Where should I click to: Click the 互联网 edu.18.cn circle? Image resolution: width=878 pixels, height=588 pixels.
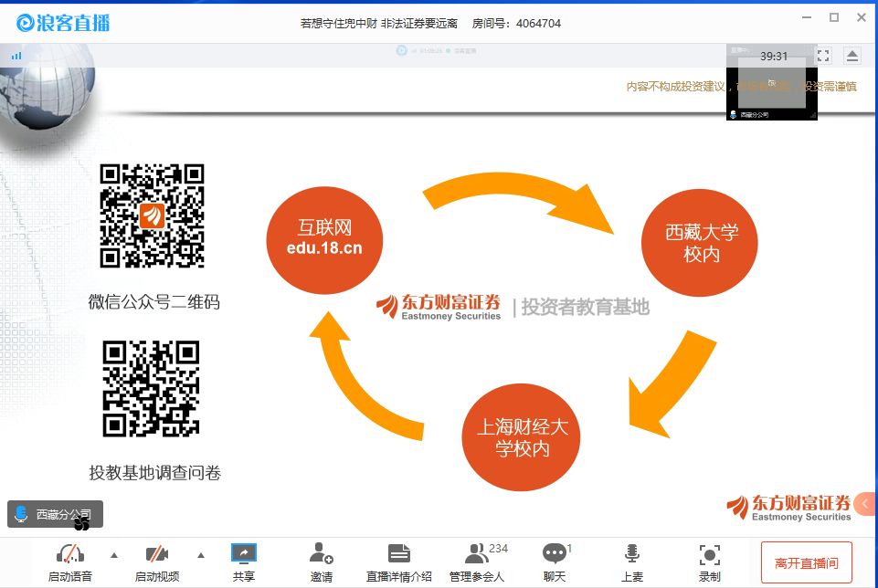pyautogui.click(x=324, y=240)
